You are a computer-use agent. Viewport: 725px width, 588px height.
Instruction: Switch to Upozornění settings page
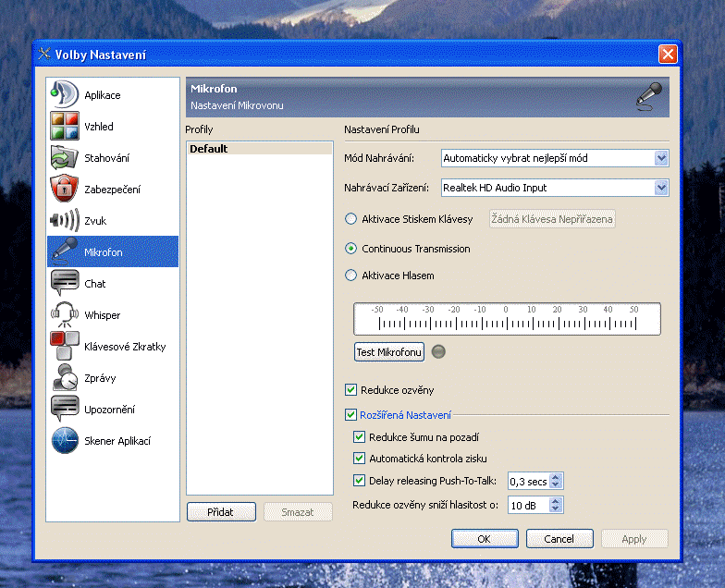tap(109, 410)
